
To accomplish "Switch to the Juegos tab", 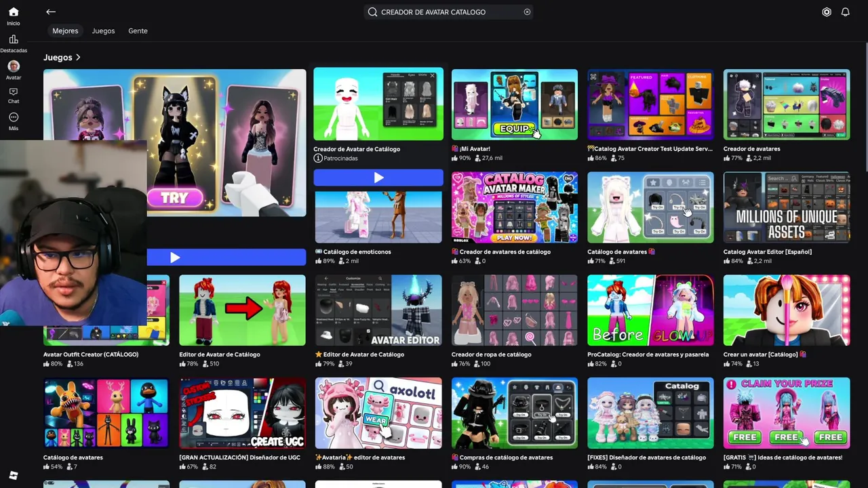I will coord(103,30).
